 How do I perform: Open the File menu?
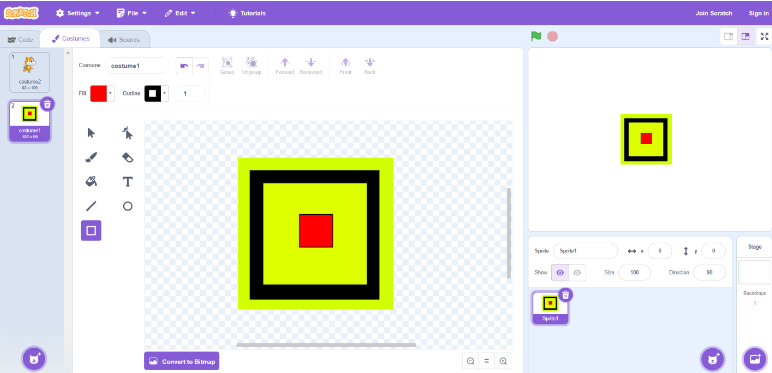click(x=132, y=13)
